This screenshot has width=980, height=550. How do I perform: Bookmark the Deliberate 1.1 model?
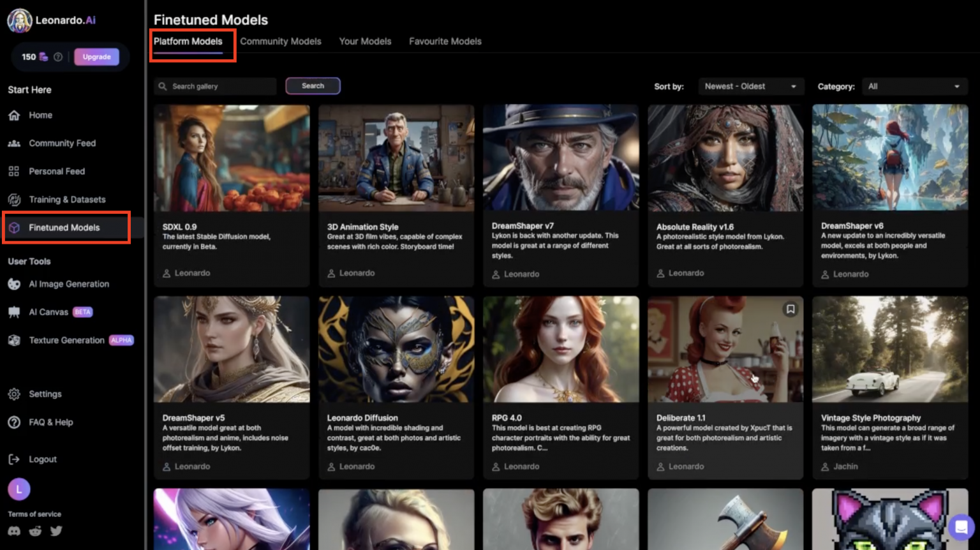point(790,309)
